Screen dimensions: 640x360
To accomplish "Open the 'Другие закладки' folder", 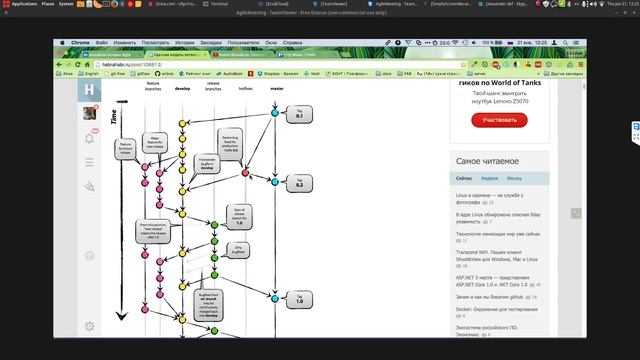I will pyautogui.click(x=563, y=73).
